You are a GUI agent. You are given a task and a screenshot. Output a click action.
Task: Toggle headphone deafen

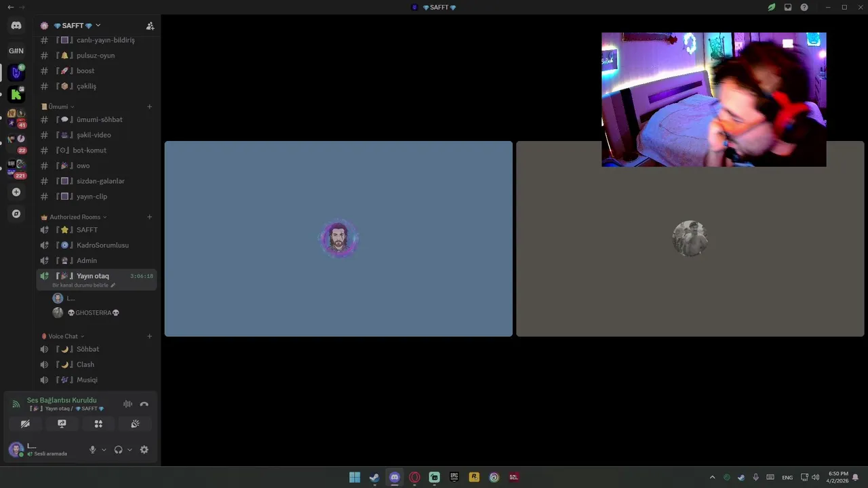[119, 449]
